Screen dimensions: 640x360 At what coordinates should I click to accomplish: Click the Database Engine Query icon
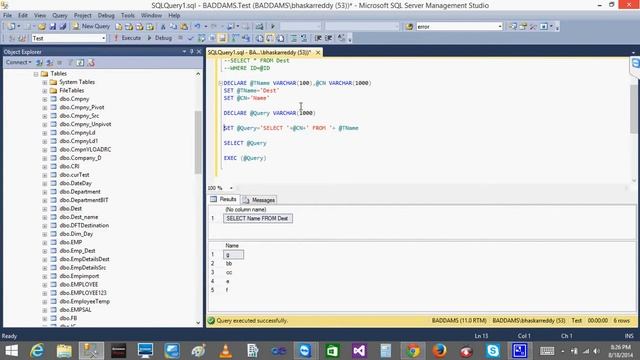[119, 27]
